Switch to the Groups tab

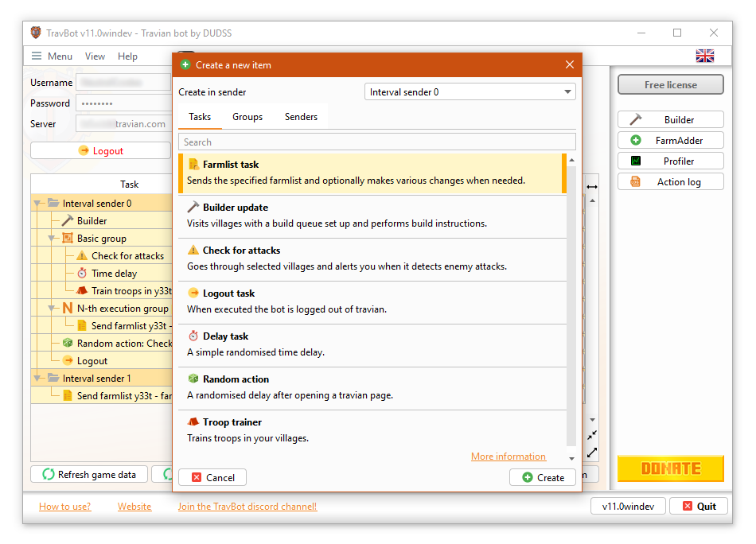247,117
